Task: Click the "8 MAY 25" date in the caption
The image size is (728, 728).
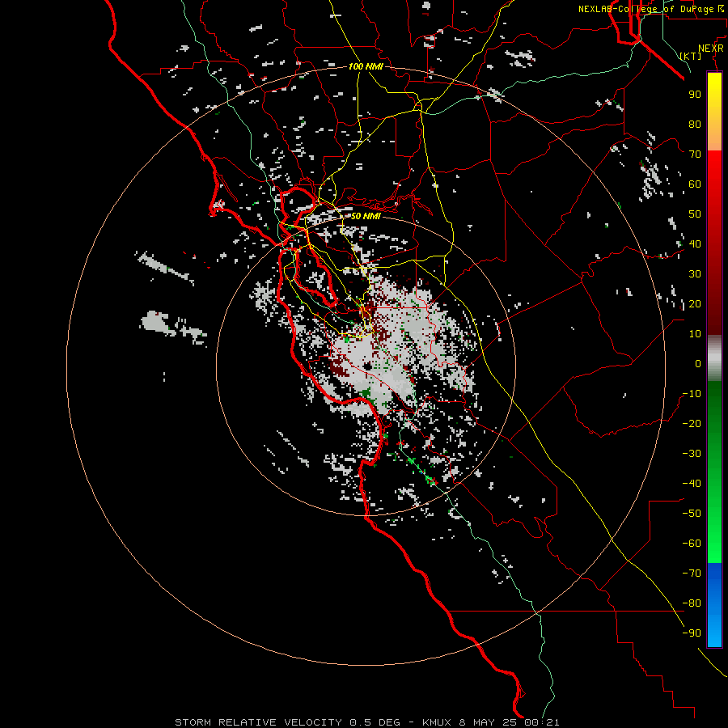Action: coord(489,722)
